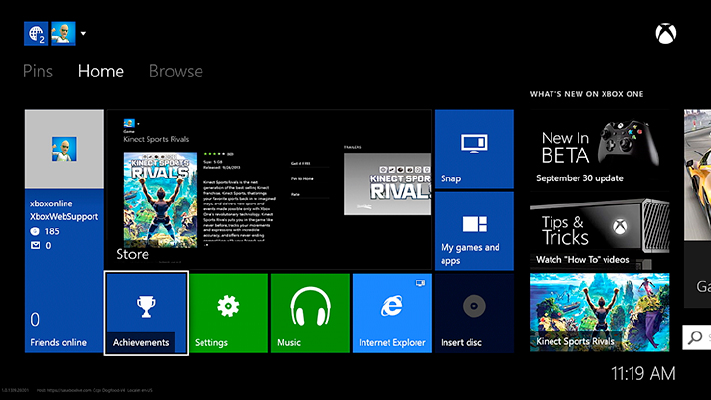Click the Xbox logo at top right
The image size is (711, 400).
(x=666, y=34)
